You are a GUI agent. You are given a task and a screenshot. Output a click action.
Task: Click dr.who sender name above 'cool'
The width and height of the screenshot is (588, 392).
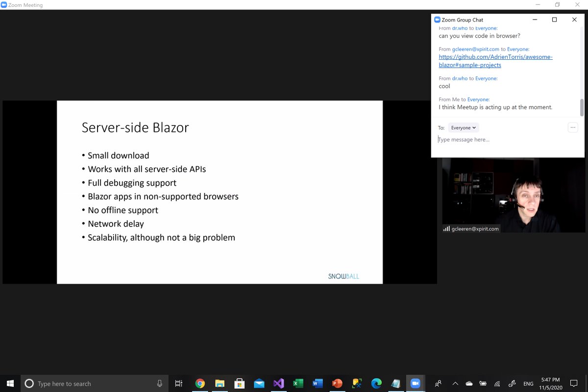point(460,78)
